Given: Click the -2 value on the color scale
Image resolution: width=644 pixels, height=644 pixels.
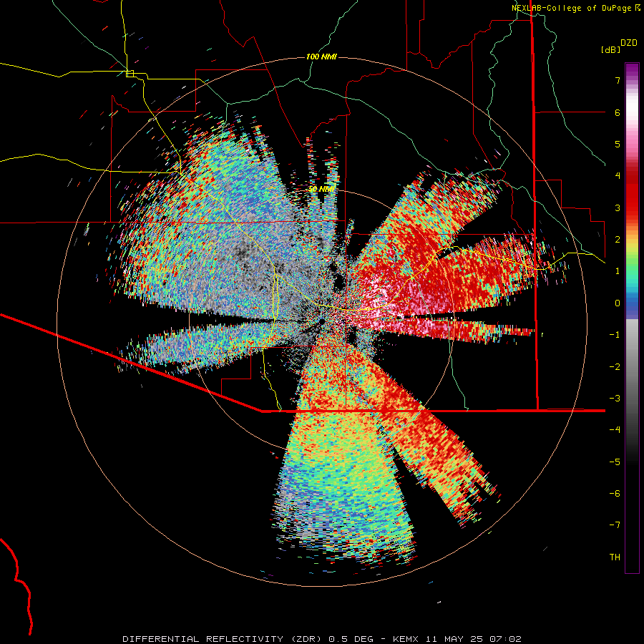Looking at the screenshot, I should [x=615, y=367].
